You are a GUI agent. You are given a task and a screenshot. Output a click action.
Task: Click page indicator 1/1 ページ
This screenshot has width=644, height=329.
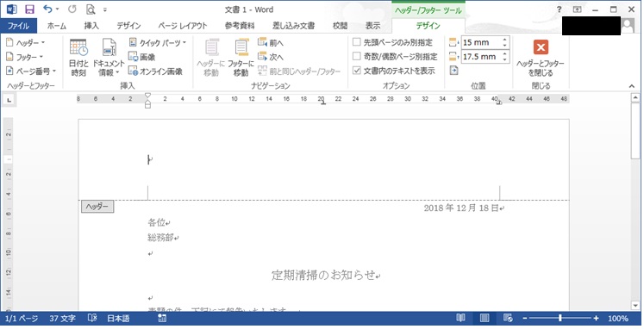22,319
